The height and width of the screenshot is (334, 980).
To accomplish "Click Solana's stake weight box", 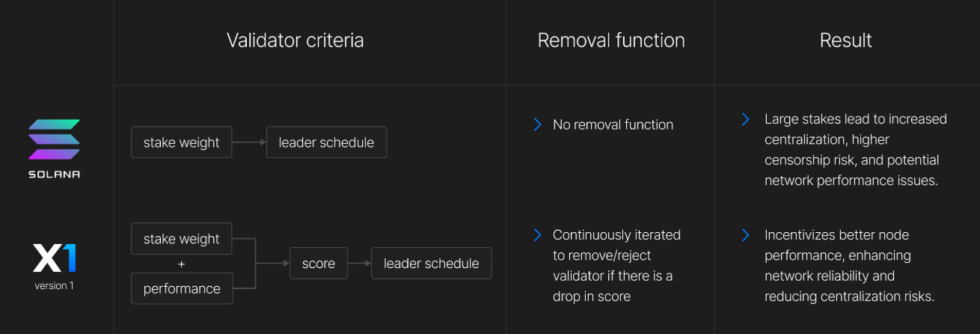I will [182, 142].
